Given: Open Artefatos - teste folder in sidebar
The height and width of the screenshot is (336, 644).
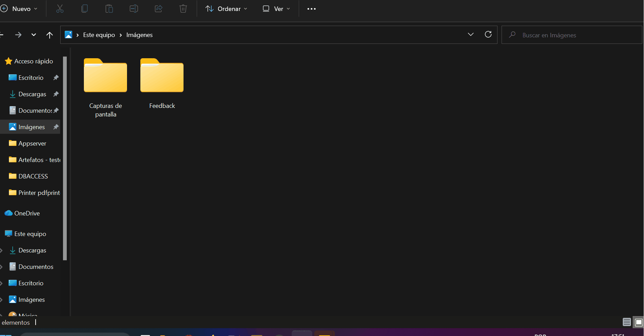Looking at the screenshot, I should click(x=34, y=160).
